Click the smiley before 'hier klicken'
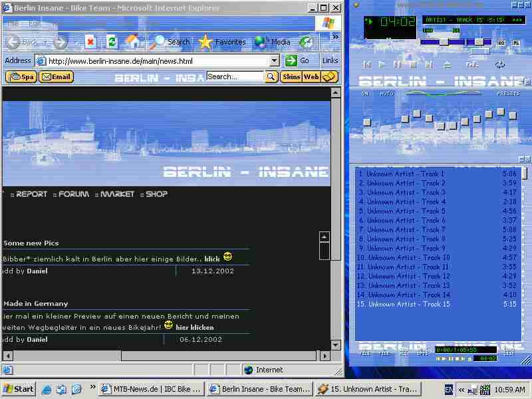The height and width of the screenshot is (399, 532). tap(168, 325)
